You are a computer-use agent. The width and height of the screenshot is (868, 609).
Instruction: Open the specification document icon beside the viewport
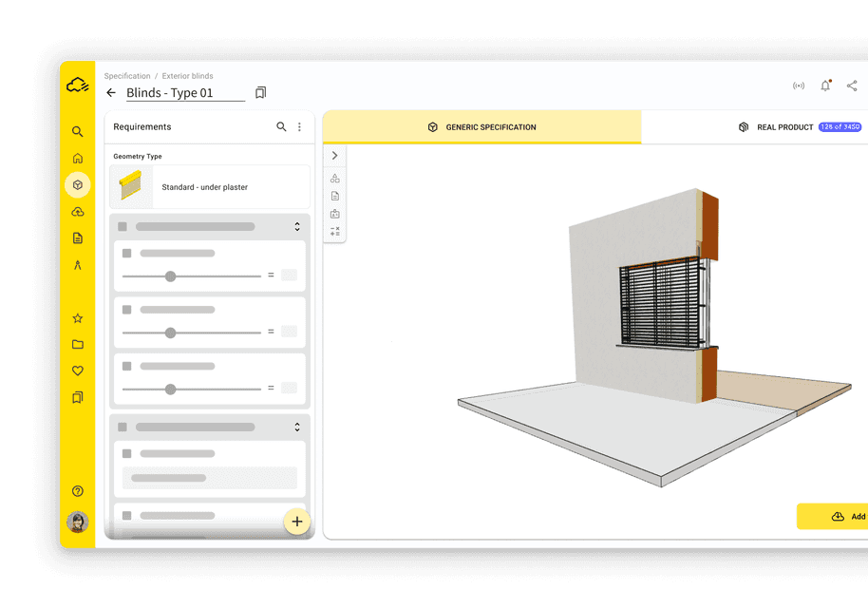[334, 195]
